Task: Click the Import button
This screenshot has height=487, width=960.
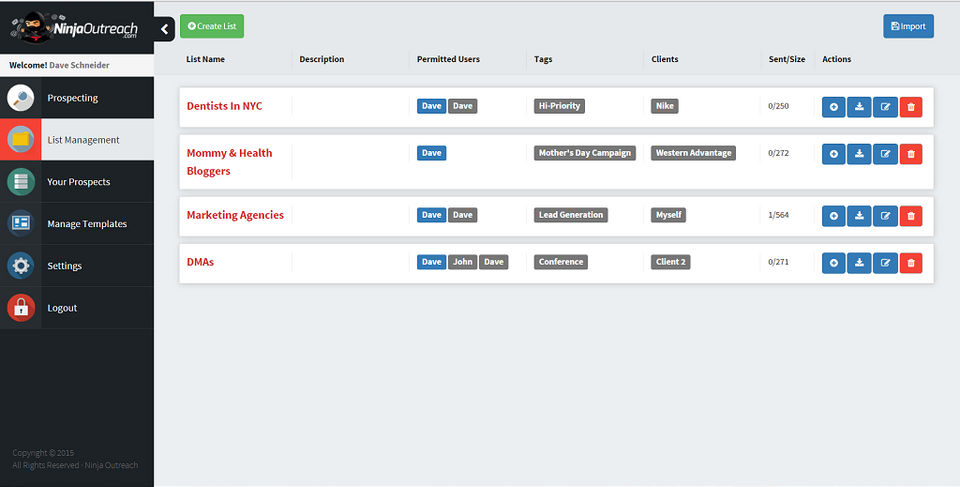Action: point(908,26)
